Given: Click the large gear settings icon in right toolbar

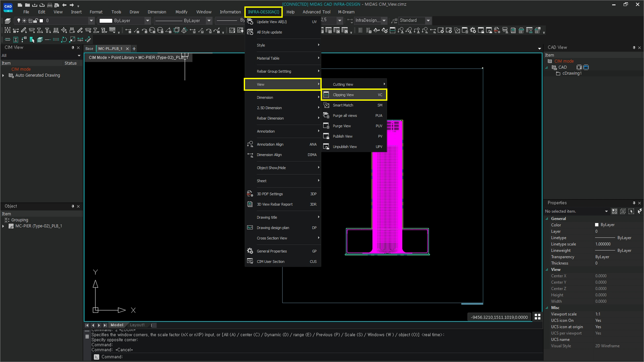Looking at the screenshot, I should point(473,30).
